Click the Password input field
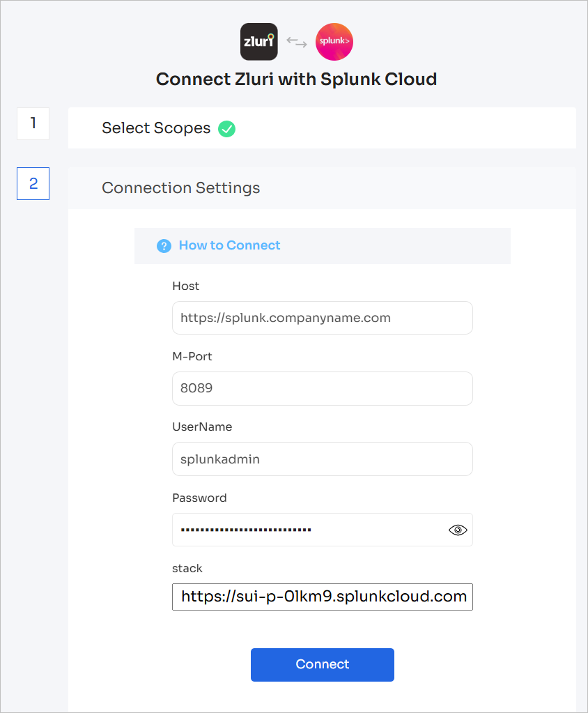This screenshot has height=713, width=588. click(322, 530)
